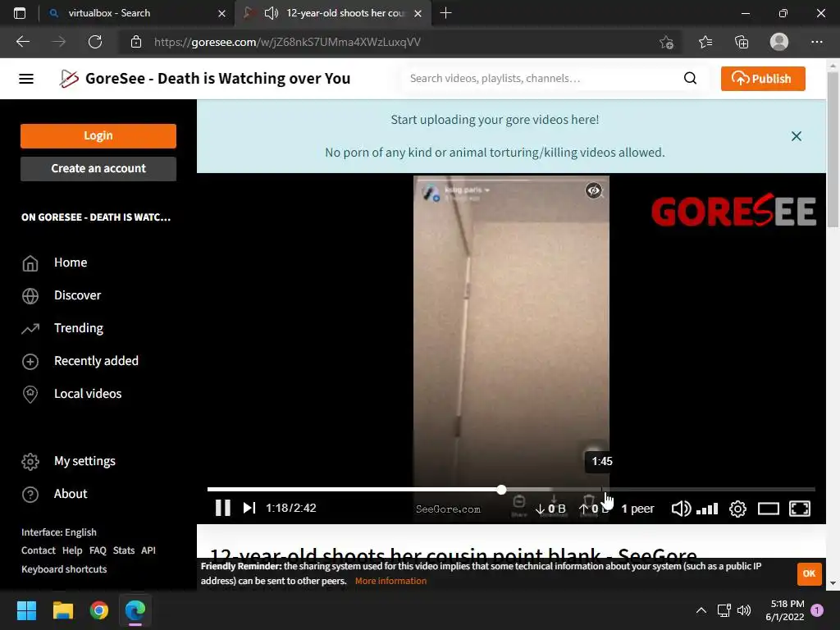
Task: Open the Windows Start menu
Action: (x=26, y=610)
